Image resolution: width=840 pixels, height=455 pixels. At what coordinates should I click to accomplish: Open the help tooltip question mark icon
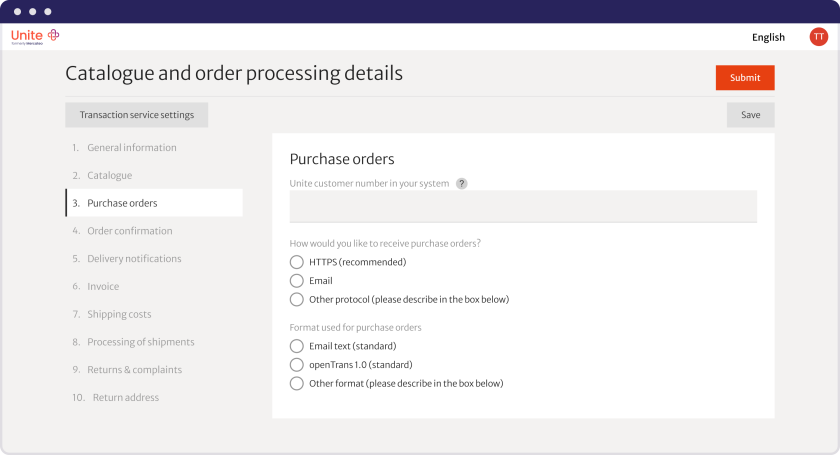coord(462,184)
